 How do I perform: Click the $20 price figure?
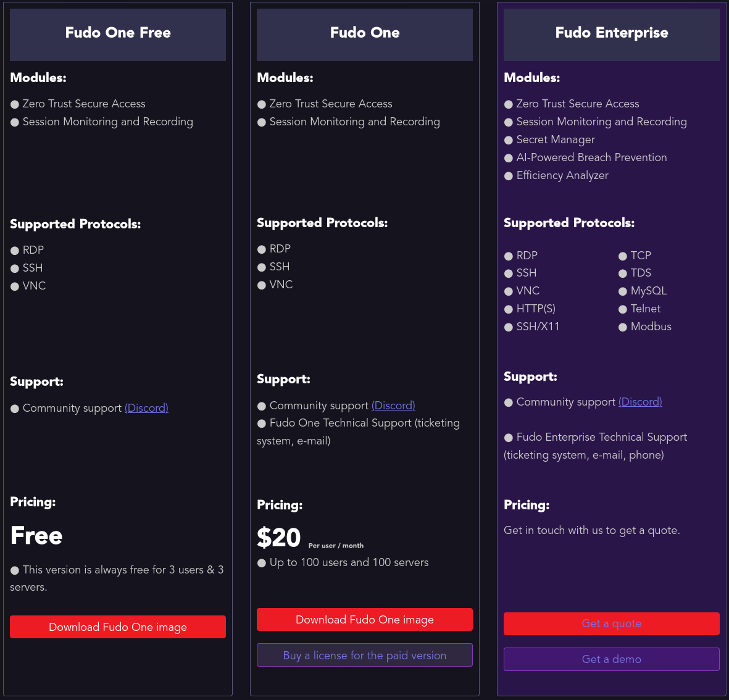279,538
